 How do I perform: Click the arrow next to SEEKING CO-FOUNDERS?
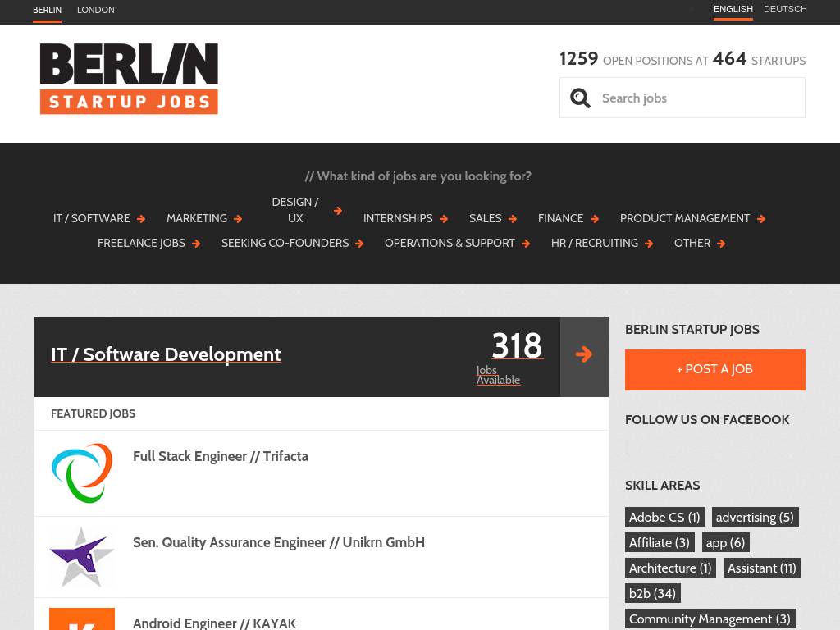[359, 244]
